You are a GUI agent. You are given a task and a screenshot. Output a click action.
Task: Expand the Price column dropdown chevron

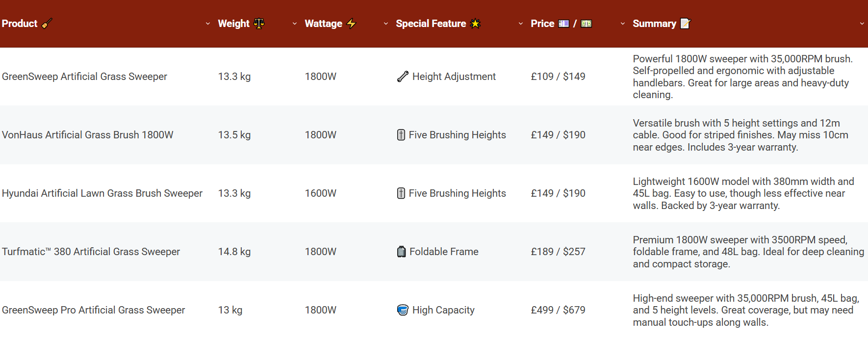pos(623,24)
